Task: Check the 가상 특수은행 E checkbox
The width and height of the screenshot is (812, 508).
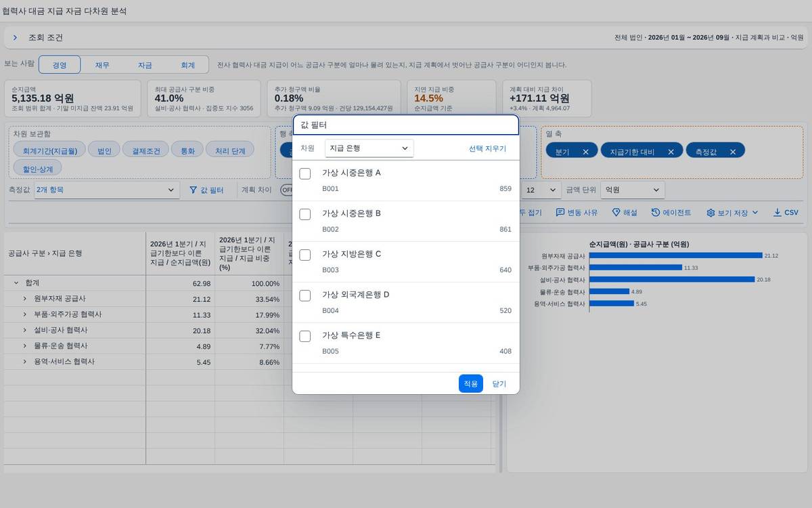Action: point(305,337)
